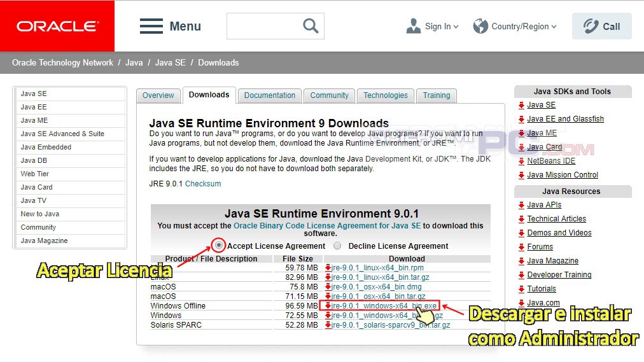The height and width of the screenshot is (362, 644).
Task: Click download arrow icon beside Technical Articles
Action: click(x=521, y=219)
